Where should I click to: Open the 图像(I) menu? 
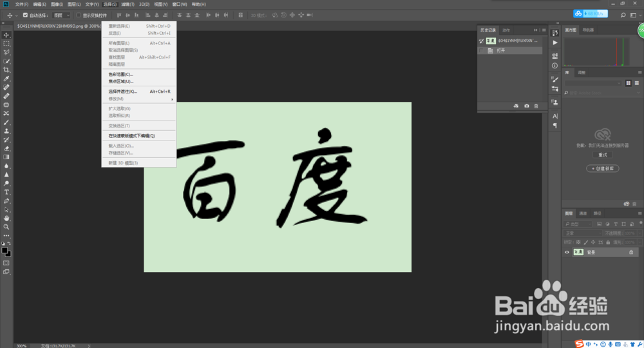[x=57, y=4]
